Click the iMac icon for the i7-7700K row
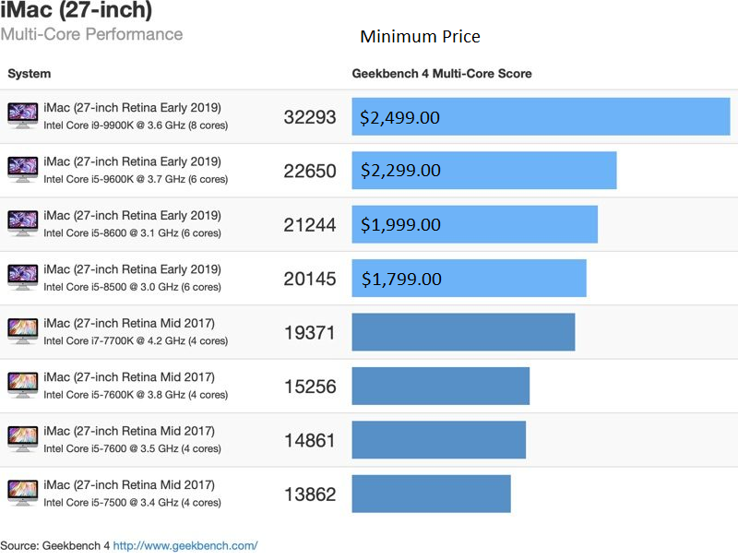This screenshot has height=560, width=738. 22,331
